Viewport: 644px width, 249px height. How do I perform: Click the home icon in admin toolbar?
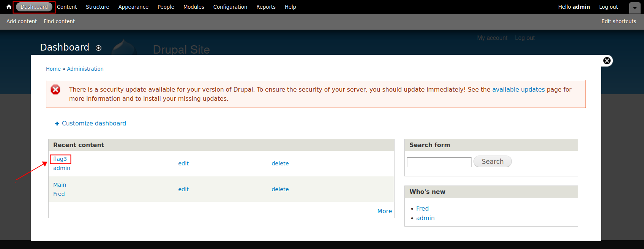pyautogui.click(x=9, y=7)
